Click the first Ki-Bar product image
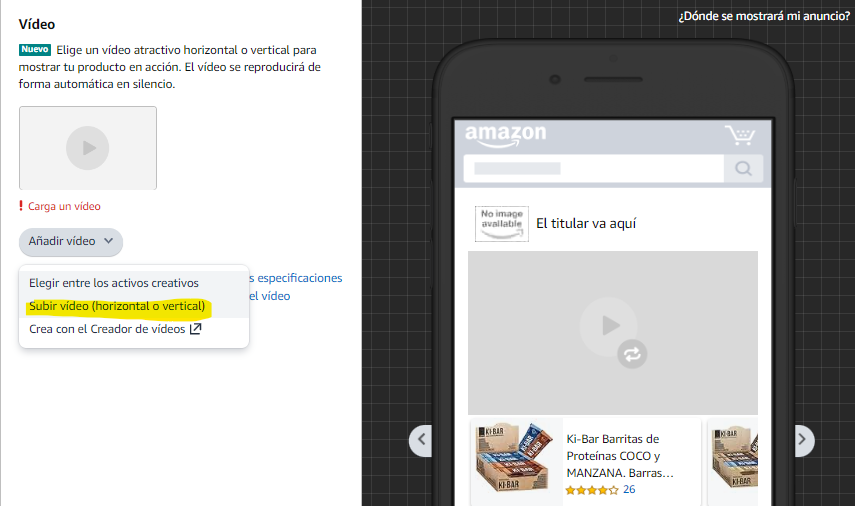 (516, 457)
